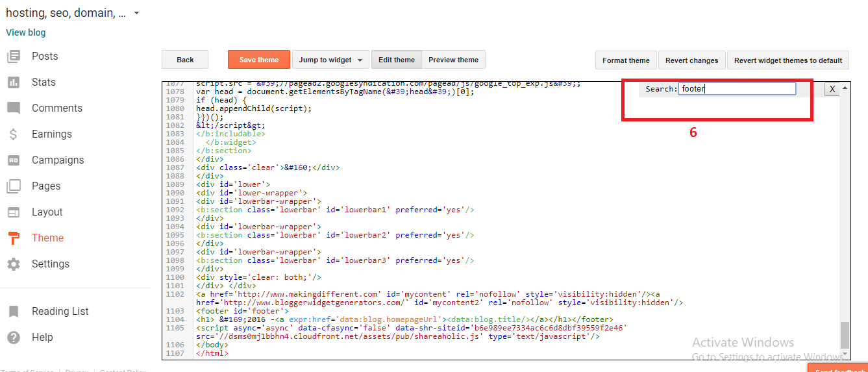Open Reading List in sidebar
This screenshot has width=868, height=372.
(60, 312)
